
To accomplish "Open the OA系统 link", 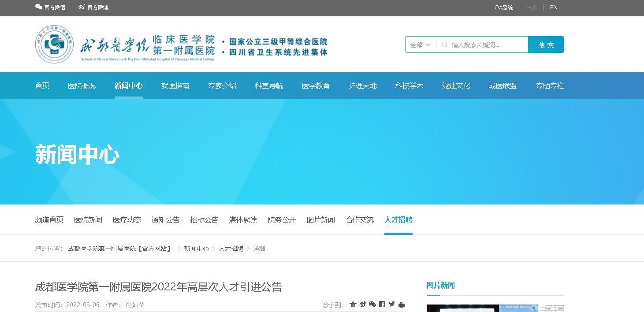I will coord(504,7).
